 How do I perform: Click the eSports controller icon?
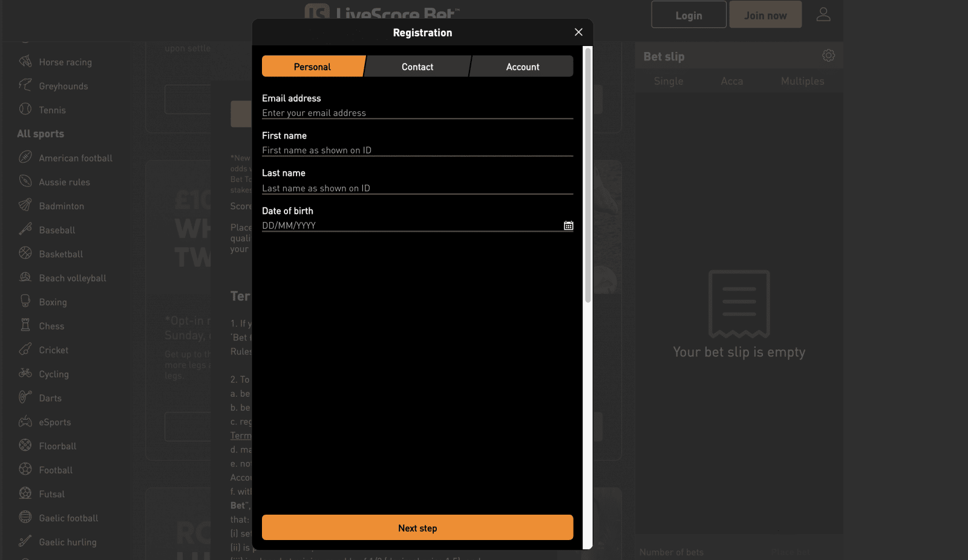(x=25, y=421)
